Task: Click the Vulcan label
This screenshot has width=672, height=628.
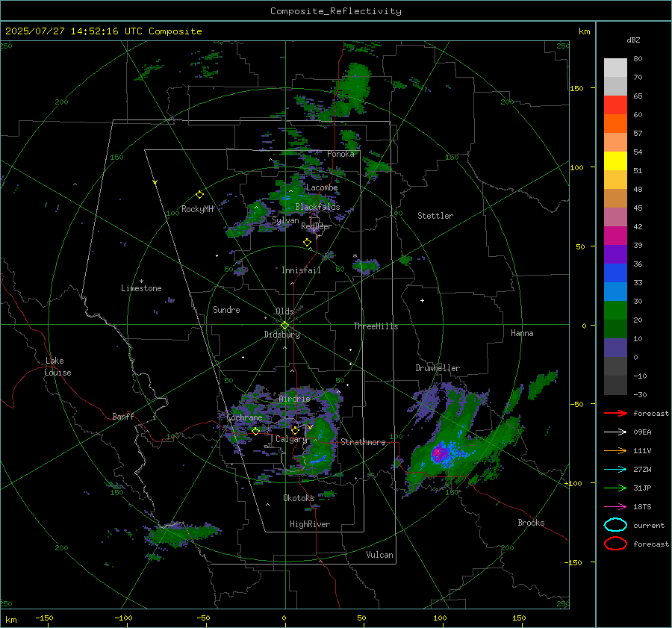Action: coord(379,555)
